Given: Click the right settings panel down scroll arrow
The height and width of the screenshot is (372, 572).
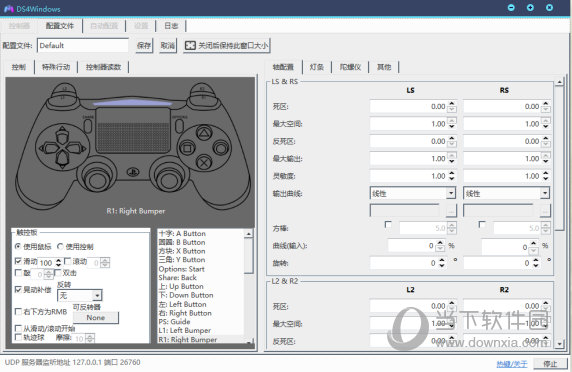Looking at the screenshot, I should [559, 344].
